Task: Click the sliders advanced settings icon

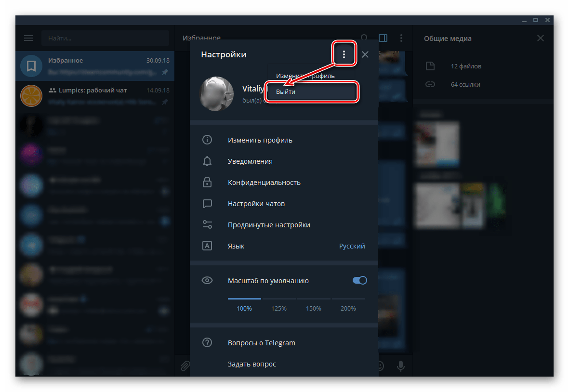Action: pos(207,224)
